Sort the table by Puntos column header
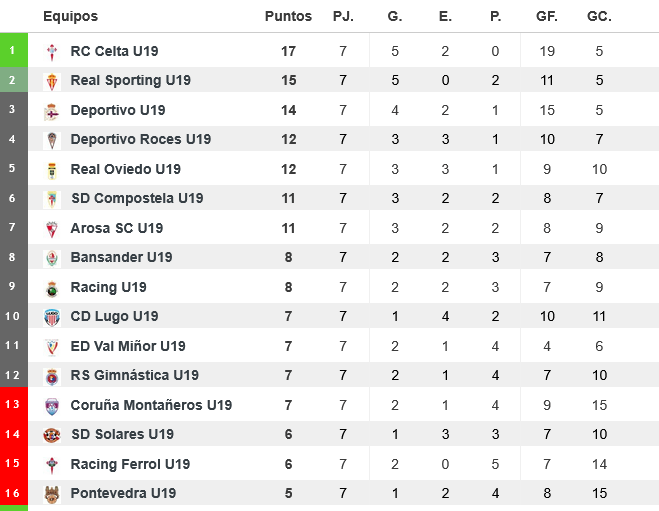The height and width of the screenshot is (511, 659). point(288,16)
